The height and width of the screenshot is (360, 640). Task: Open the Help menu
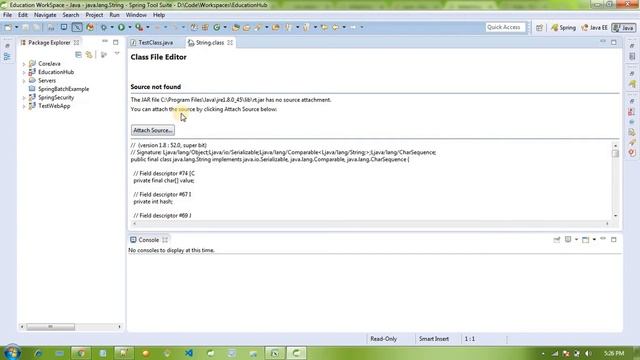[x=159, y=15]
